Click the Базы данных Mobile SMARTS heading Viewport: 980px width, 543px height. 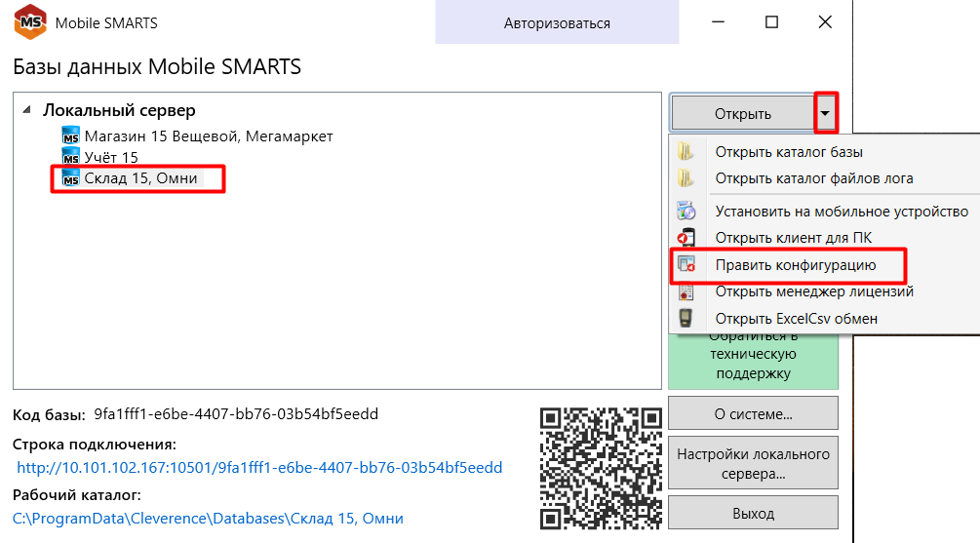click(157, 66)
